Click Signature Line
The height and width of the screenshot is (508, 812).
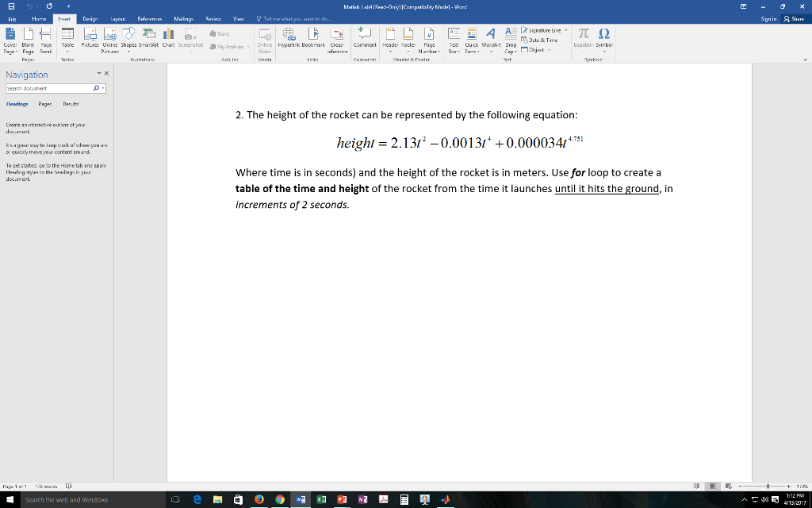(x=541, y=31)
